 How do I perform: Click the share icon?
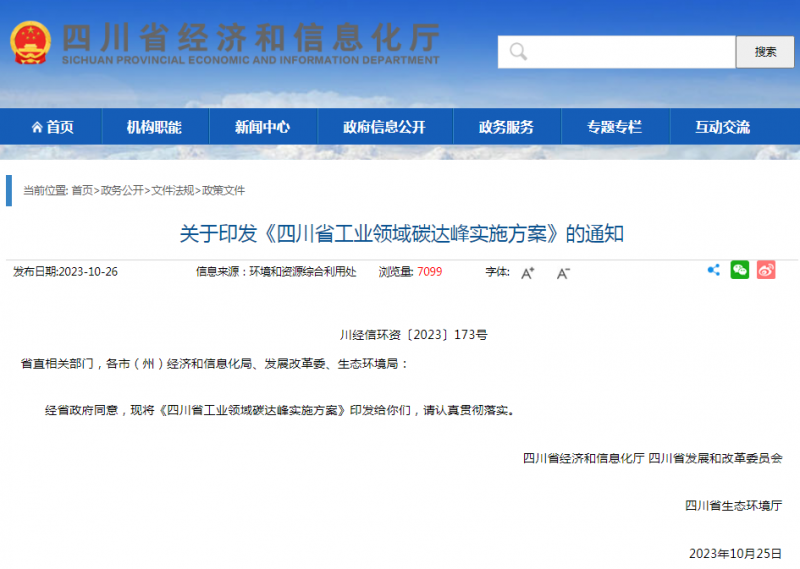click(714, 270)
